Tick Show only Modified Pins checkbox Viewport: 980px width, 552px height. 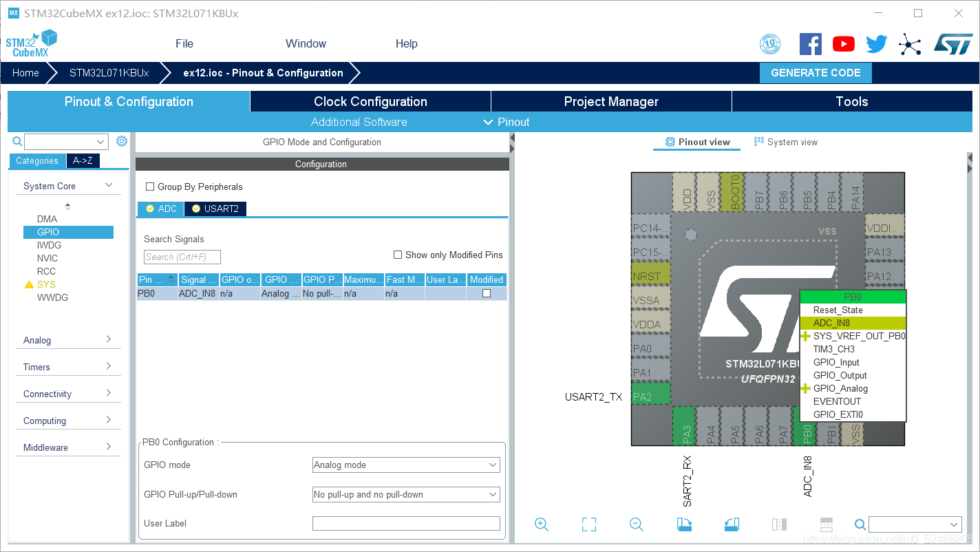tap(398, 255)
